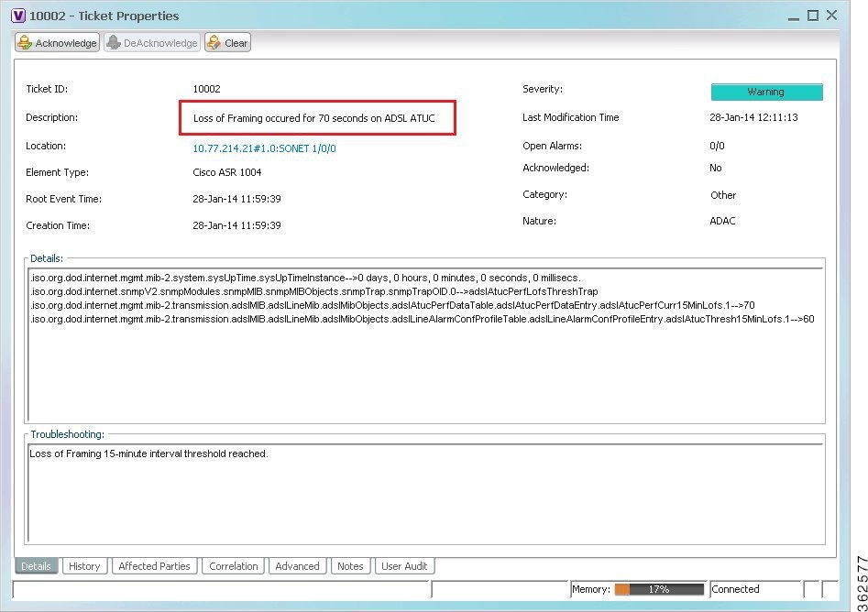Click the Memory label in the status bar
This screenshot has height=612, width=868.
[591, 589]
